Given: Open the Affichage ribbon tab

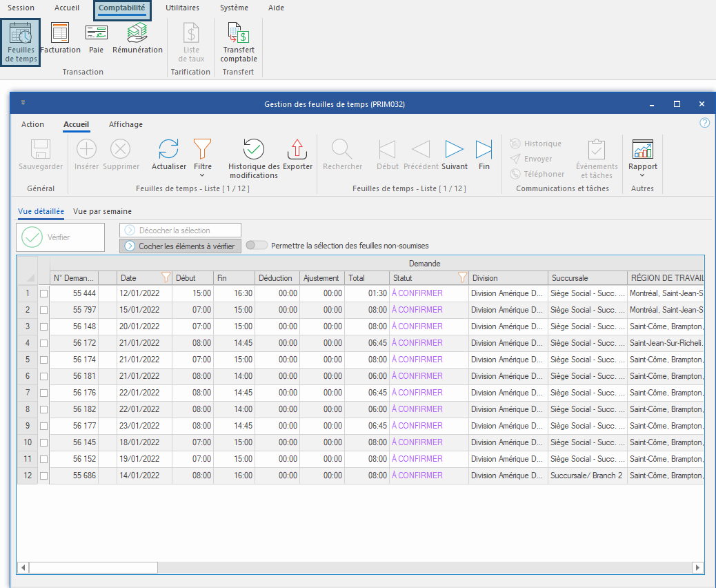Looking at the screenshot, I should [x=126, y=124].
